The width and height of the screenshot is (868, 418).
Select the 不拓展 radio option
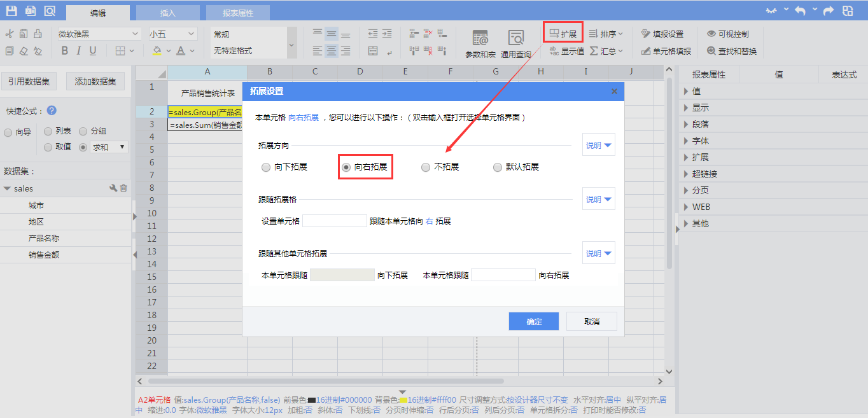[426, 167]
